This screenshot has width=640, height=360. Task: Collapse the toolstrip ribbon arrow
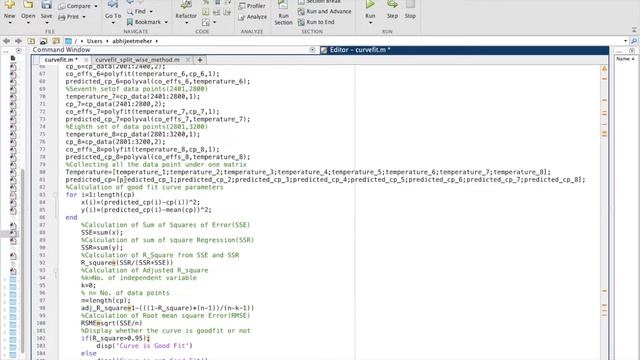tap(634, 30)
